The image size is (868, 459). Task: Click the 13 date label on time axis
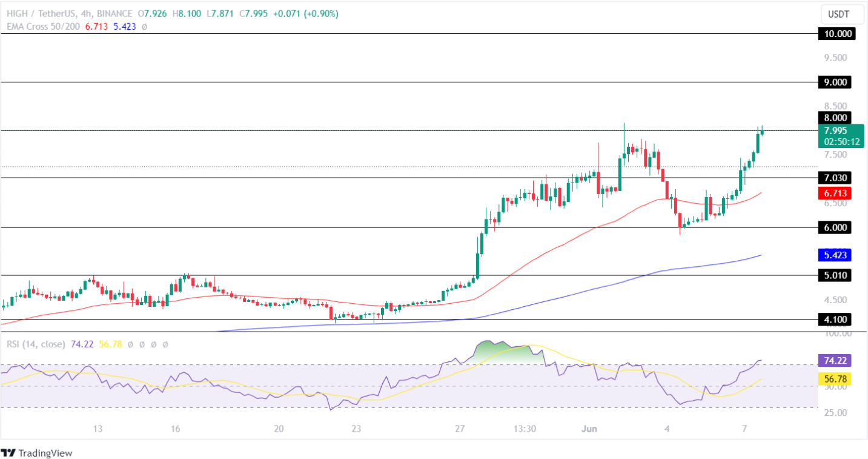click(98, 429)
